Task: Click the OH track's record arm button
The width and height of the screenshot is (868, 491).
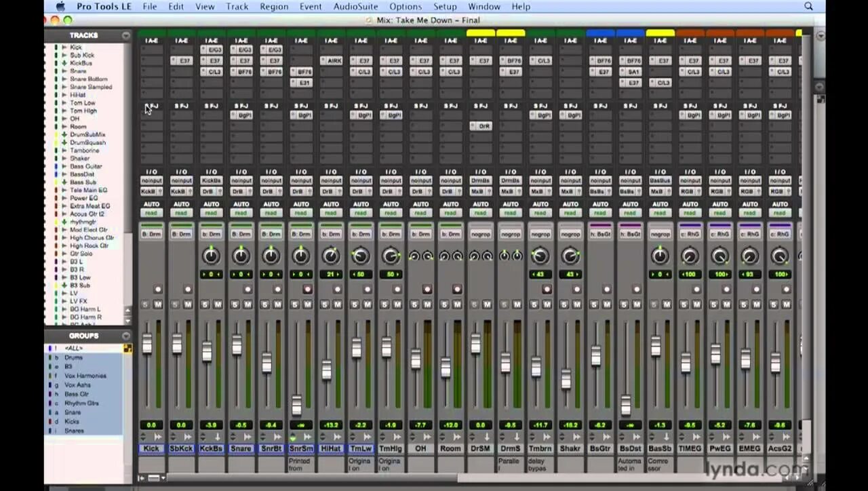Action: coord(427,289)
